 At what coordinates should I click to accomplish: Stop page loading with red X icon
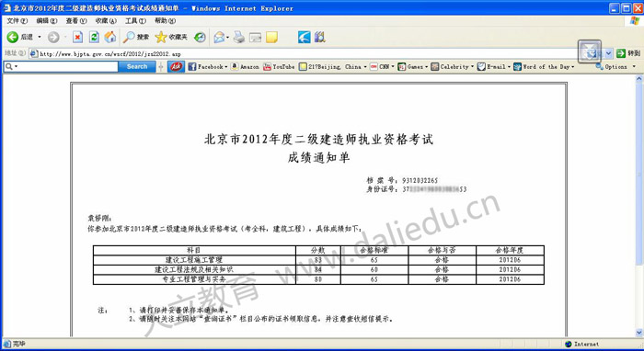coord(77,38)
